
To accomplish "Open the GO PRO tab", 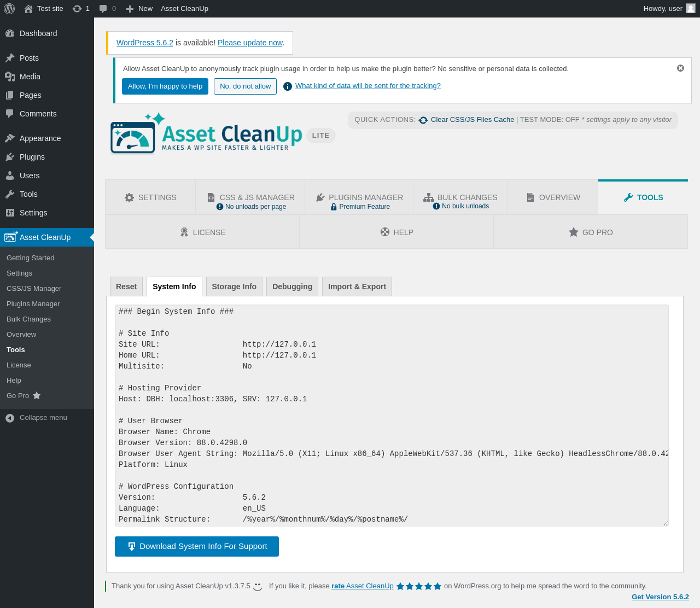I will [x=591, y=232].
